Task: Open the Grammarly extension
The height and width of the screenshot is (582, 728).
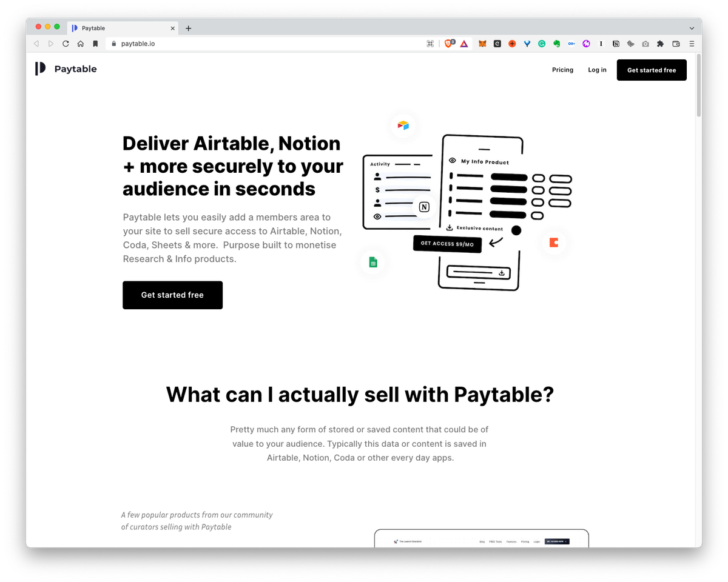Action: 542,44
